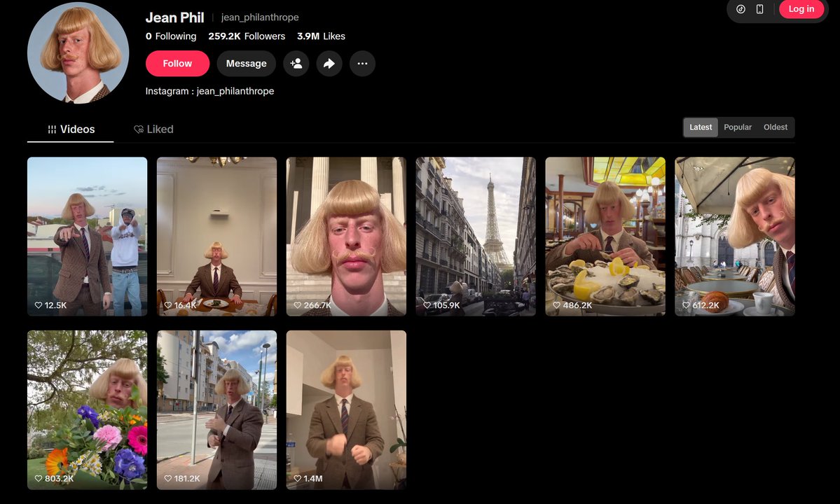Open the flowers video with 803.2K likes

coord(88,409)
